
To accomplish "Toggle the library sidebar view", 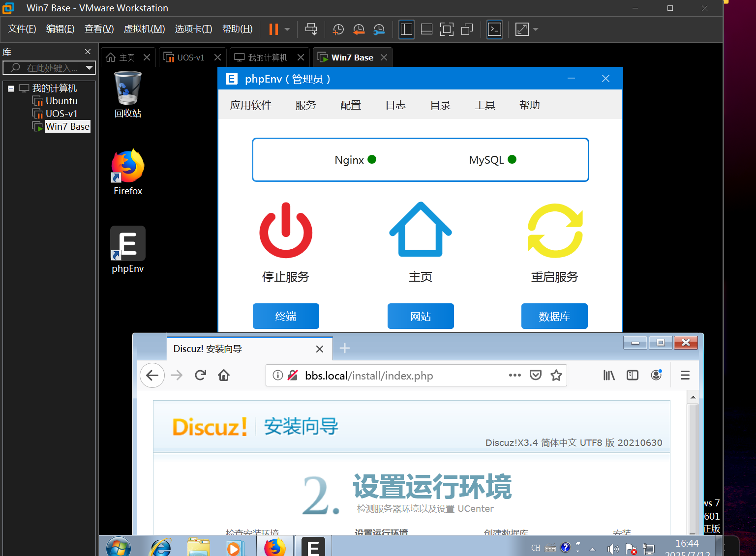I will click(x=406, y=29).
